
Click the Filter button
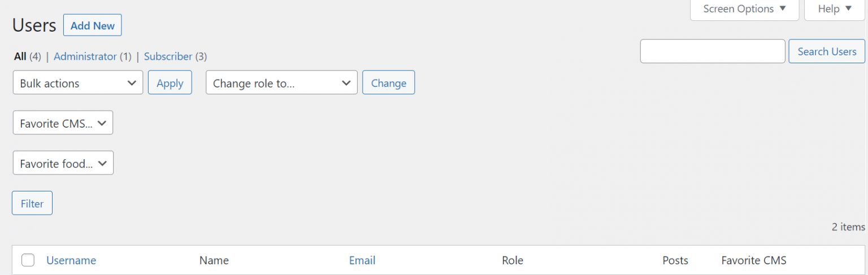[x=32, y=203]
